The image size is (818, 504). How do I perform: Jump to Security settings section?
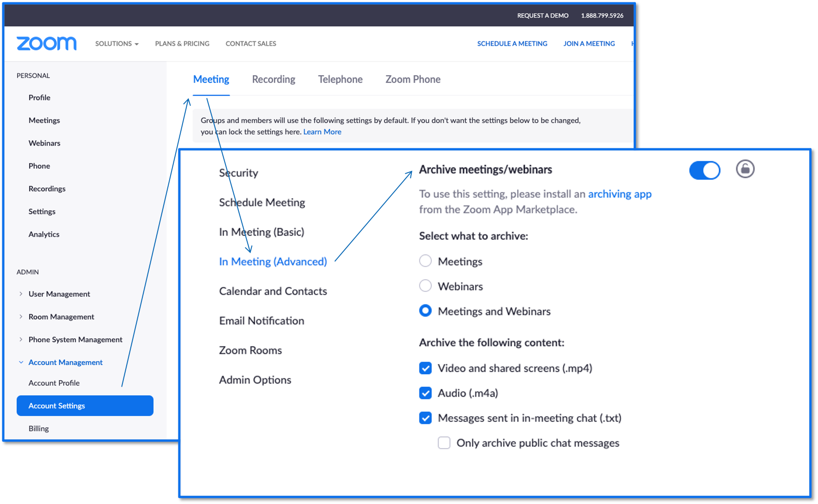pyautogui.click(x=238, y=173)
